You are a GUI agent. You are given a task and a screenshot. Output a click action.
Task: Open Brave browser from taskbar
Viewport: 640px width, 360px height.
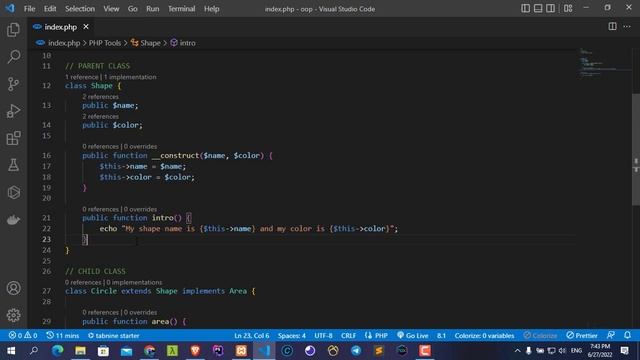195,351
